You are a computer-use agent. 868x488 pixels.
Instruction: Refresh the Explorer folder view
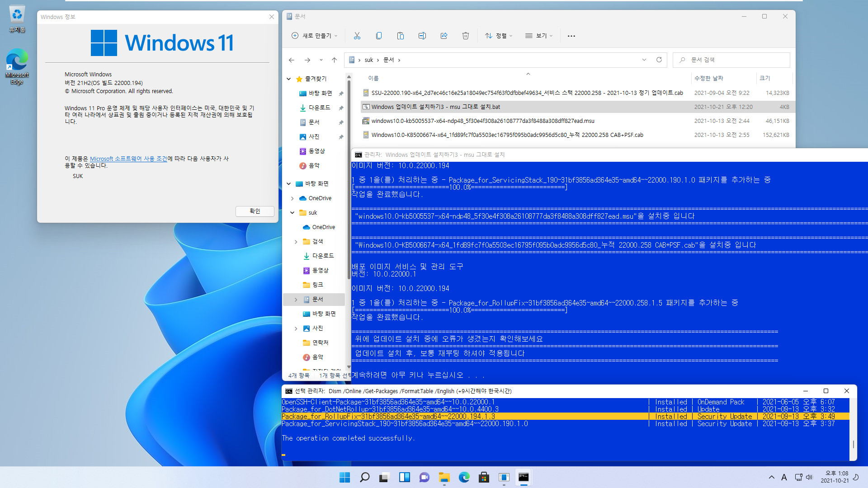(659, 60)
